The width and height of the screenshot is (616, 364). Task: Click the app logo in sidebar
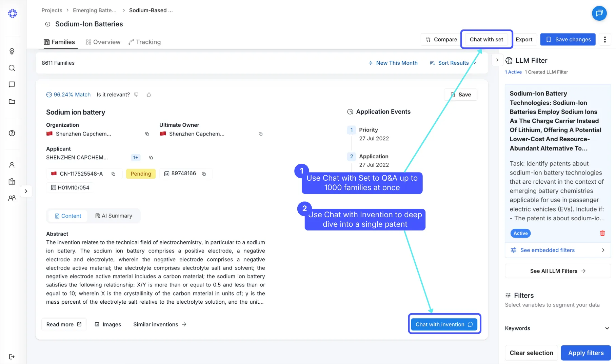[13, 13]
